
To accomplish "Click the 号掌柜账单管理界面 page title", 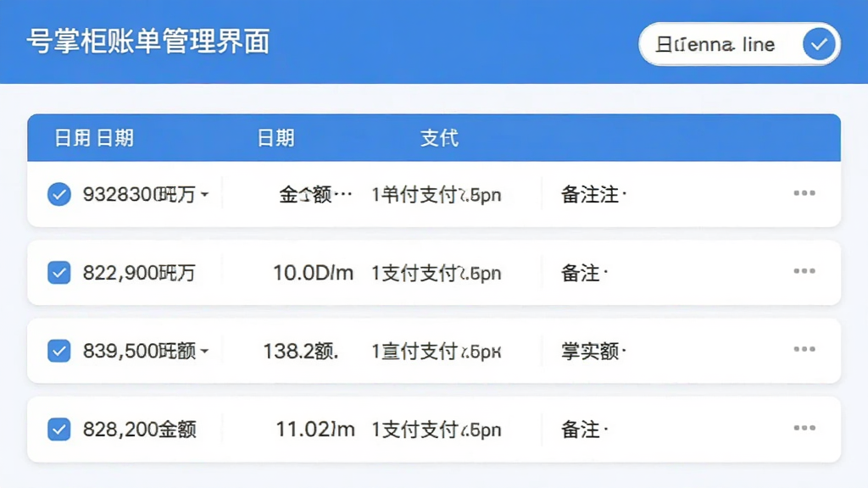I will 148,42.
